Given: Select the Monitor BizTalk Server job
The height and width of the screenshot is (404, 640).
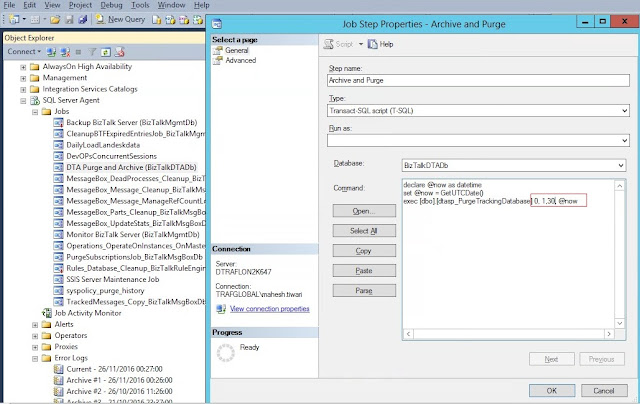Looking at the screenshot, I should 133,234.
